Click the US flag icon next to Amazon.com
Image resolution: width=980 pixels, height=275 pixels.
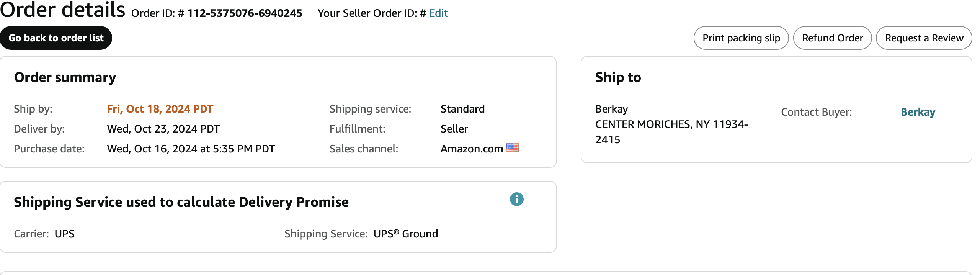tap(513, 147)
